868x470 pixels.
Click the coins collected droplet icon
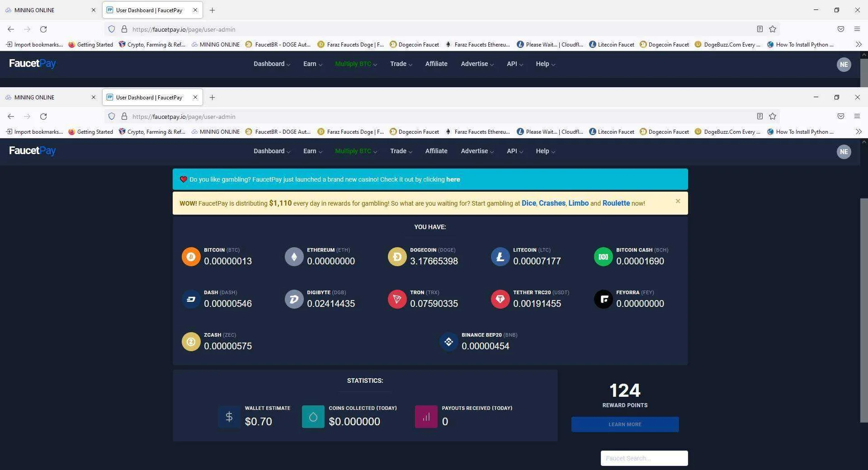pyautogui.click(x=313, y=416)
